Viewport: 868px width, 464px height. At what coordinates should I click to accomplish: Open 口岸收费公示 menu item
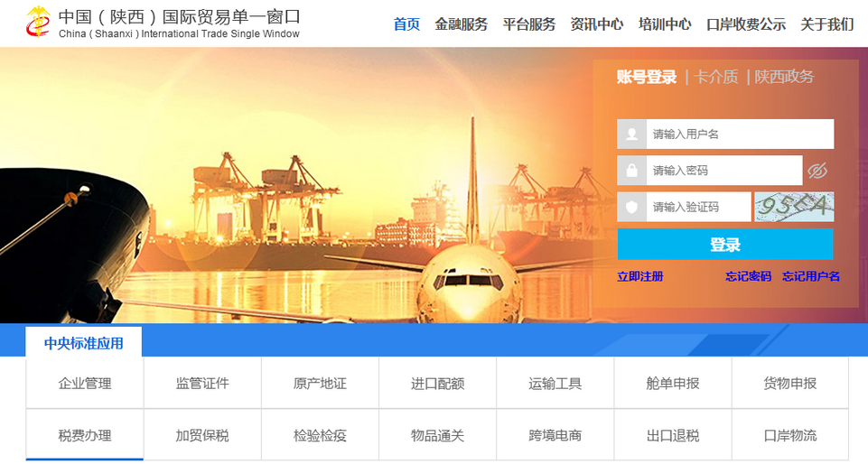[745, 24]
